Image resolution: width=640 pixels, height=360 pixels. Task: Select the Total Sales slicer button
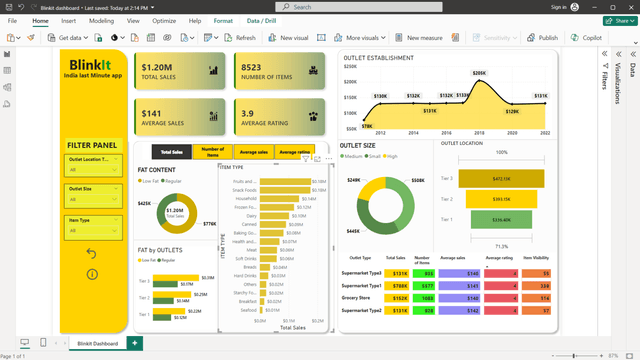tap(171, 152)
